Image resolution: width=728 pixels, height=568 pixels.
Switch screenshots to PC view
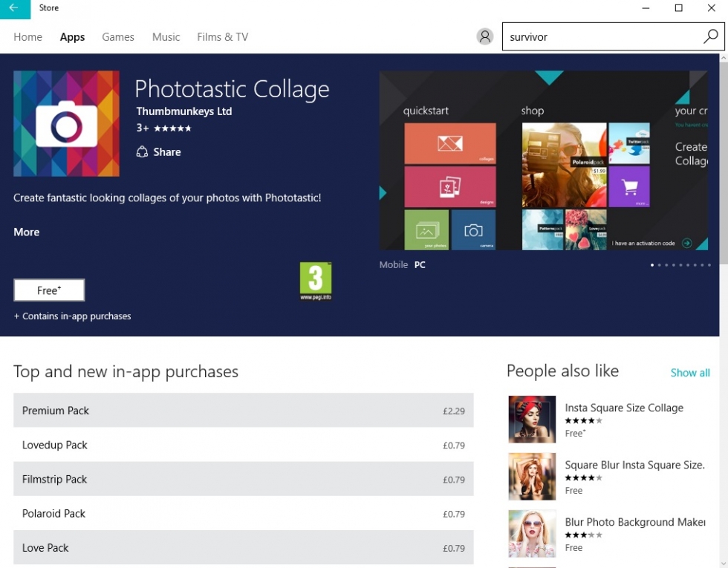(x=420, y=265)
